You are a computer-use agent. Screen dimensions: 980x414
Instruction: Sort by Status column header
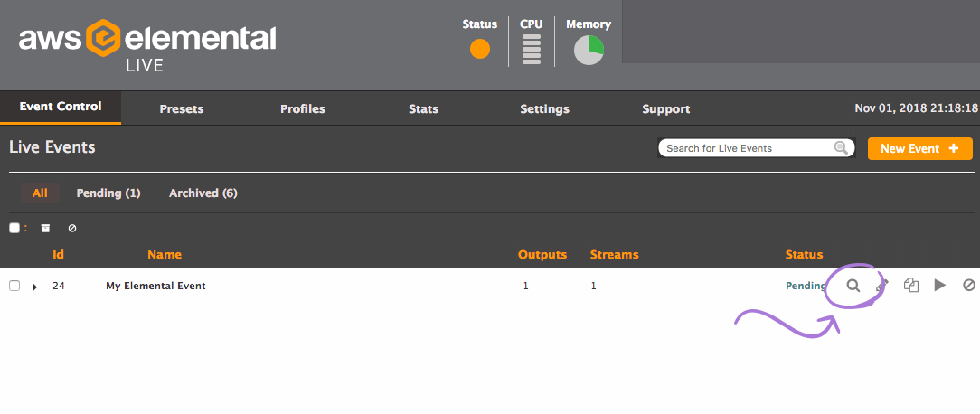click(805, 255)
